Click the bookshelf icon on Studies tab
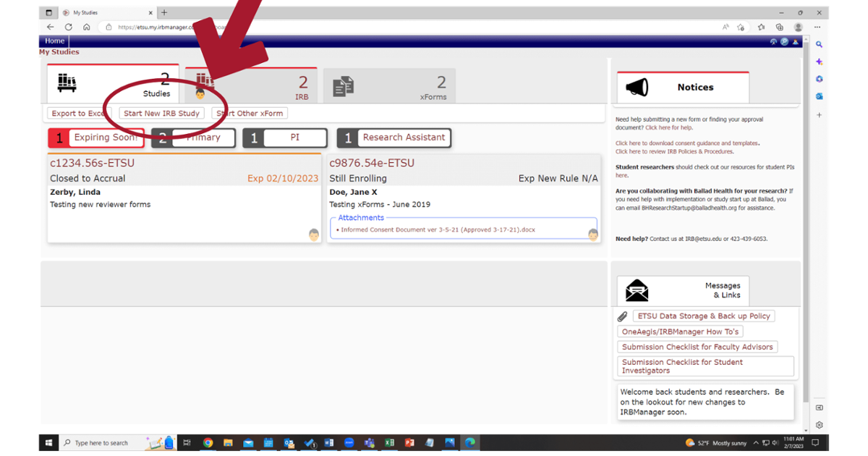Viewport: 868px width, 456px height. pos(67,83)
